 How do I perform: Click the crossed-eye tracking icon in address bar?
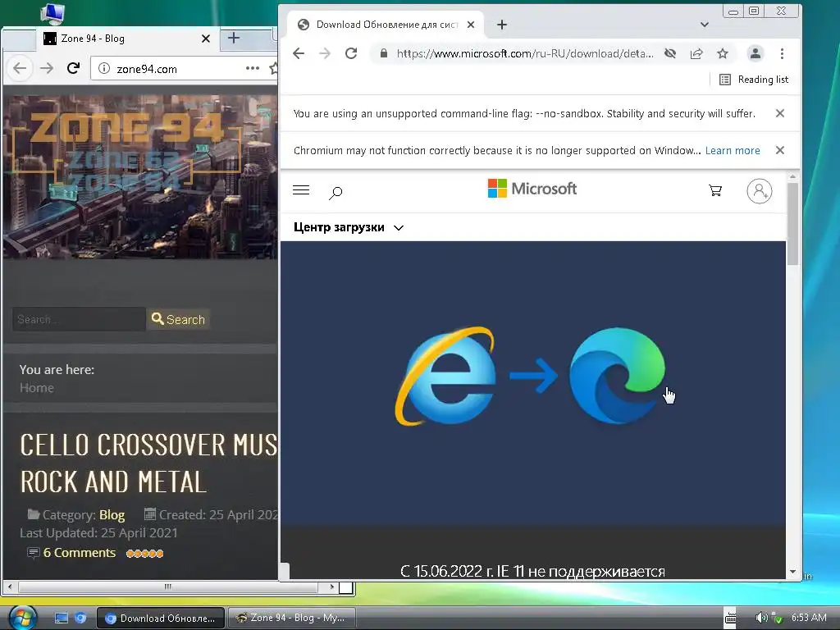click(x=670, y=53)
